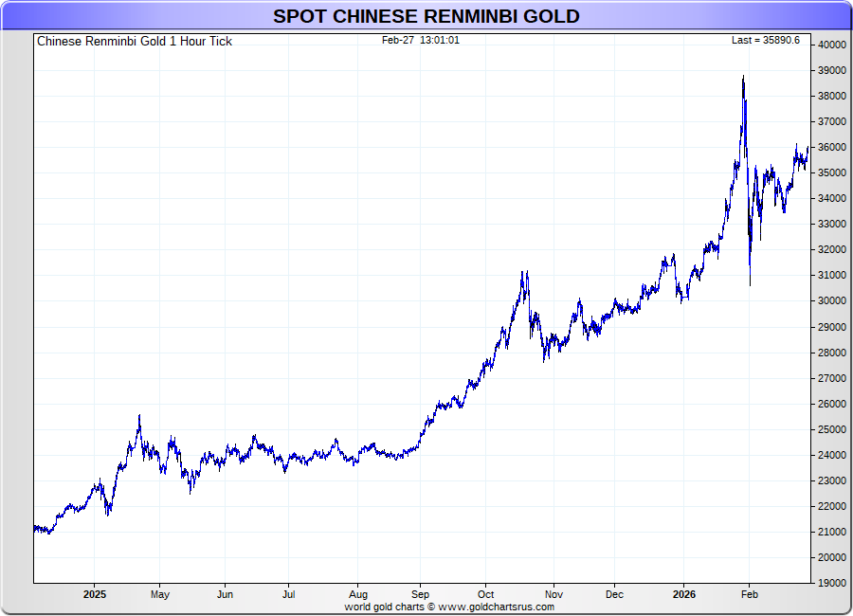Click the 26000 y-axis label
Viewport: 853px width, 616px height.
click(x=832, y=404)
